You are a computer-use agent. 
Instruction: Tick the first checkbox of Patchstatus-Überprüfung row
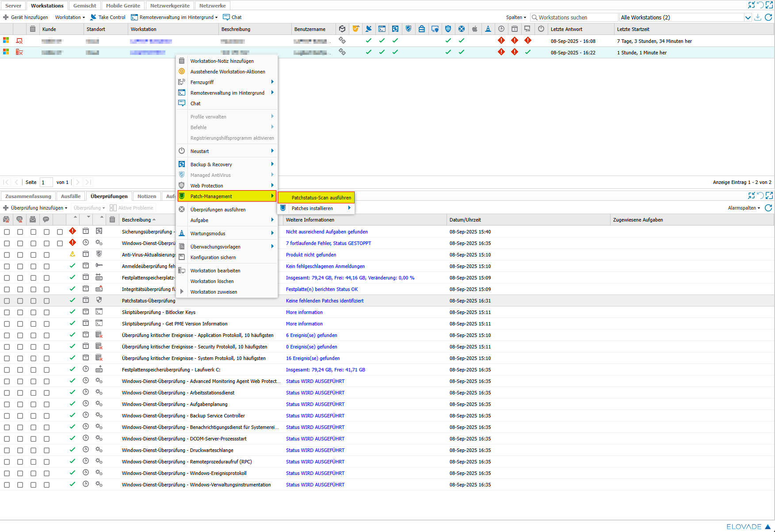pyautogui.click(x=7, y=301)
